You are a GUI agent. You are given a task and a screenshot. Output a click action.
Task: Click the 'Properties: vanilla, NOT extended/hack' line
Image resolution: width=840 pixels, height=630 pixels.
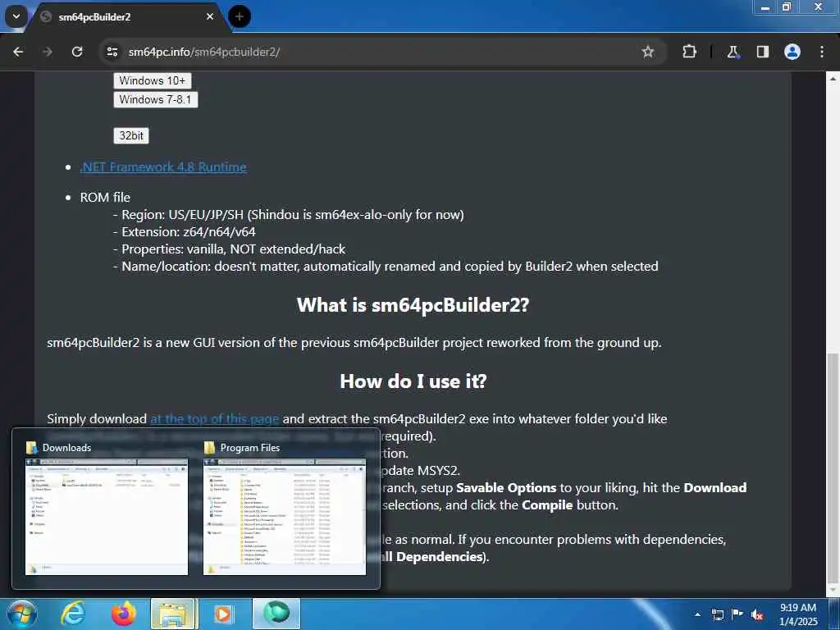[x=230, y=249]
